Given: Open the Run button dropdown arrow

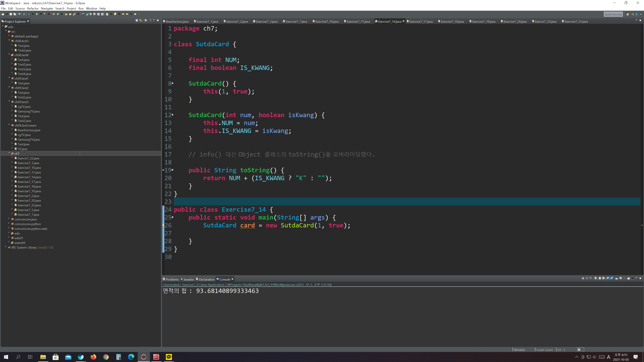Looking at the screenshot, I should [x=41, y=14].
